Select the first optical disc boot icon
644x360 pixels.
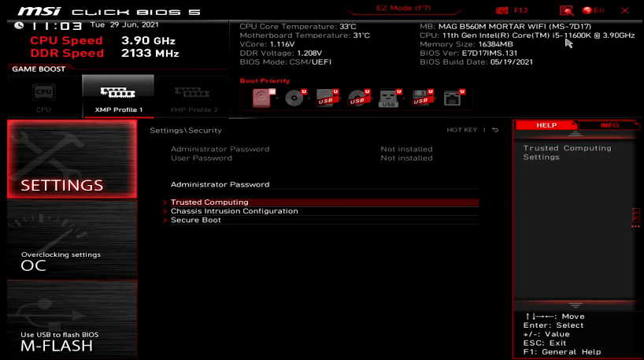tap(295, 98)
